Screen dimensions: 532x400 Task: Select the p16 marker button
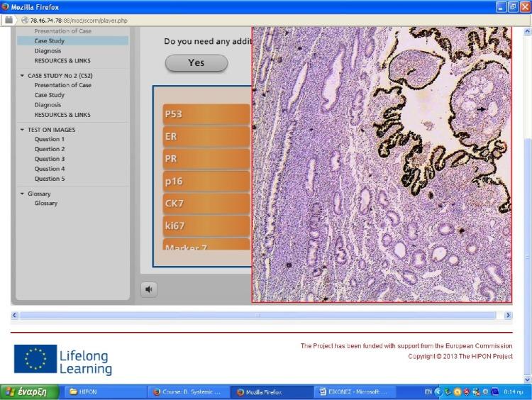[x=206, y=181]
